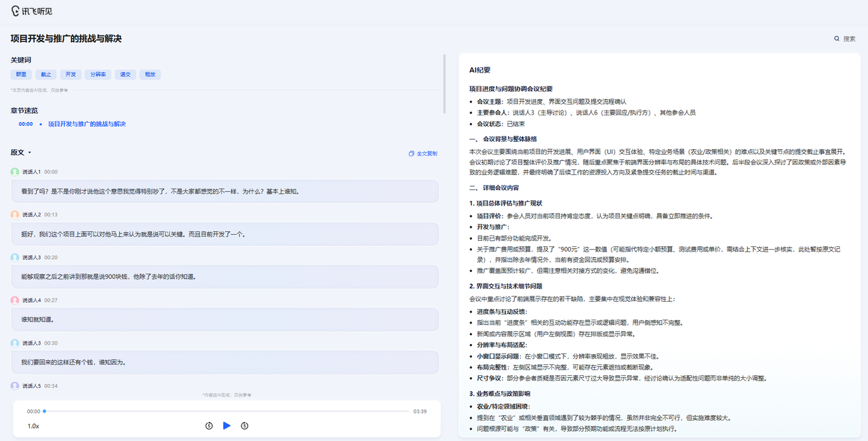
Task: Click 说话人4 pink avatar
Action: pos(15,300)
